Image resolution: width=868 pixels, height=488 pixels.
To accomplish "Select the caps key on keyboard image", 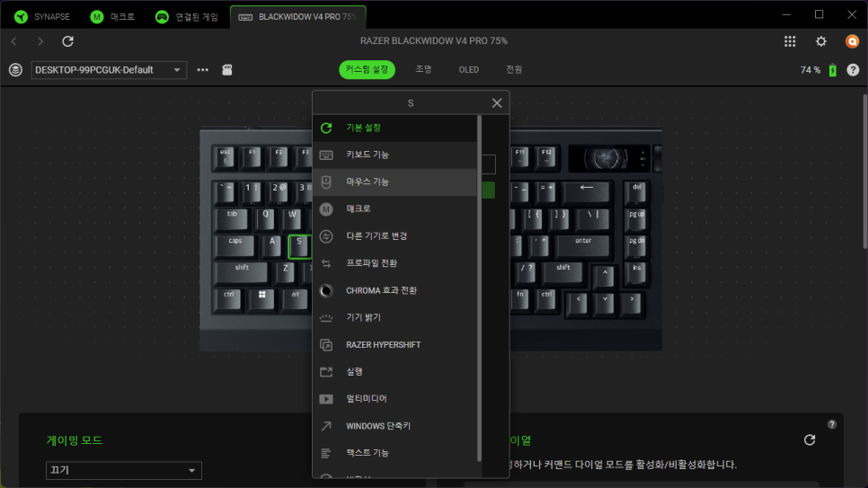I will click(x=235, y=246).
